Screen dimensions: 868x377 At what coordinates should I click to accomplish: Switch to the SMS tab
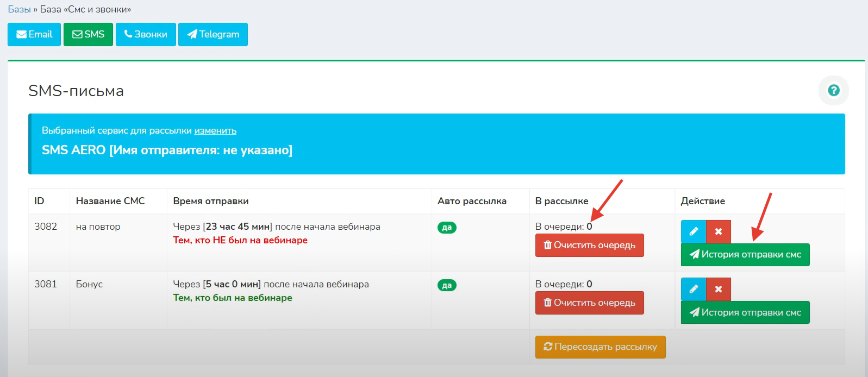tap(88, 34)
